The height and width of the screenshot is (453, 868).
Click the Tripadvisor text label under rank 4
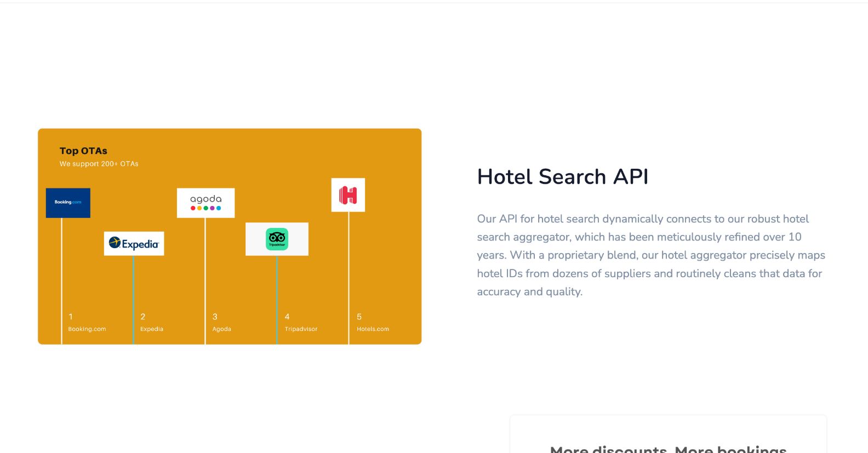point(301,329)
